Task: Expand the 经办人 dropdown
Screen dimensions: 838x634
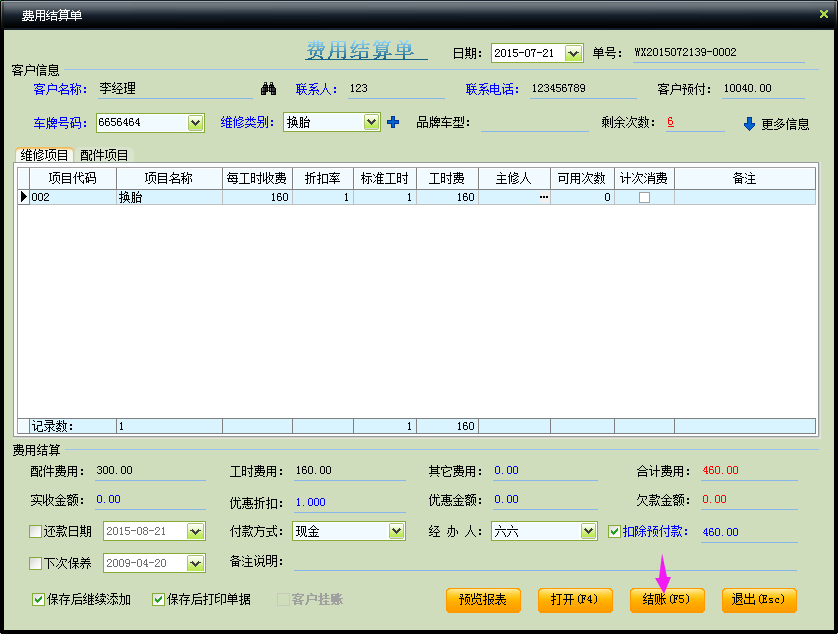Action: 588,531
